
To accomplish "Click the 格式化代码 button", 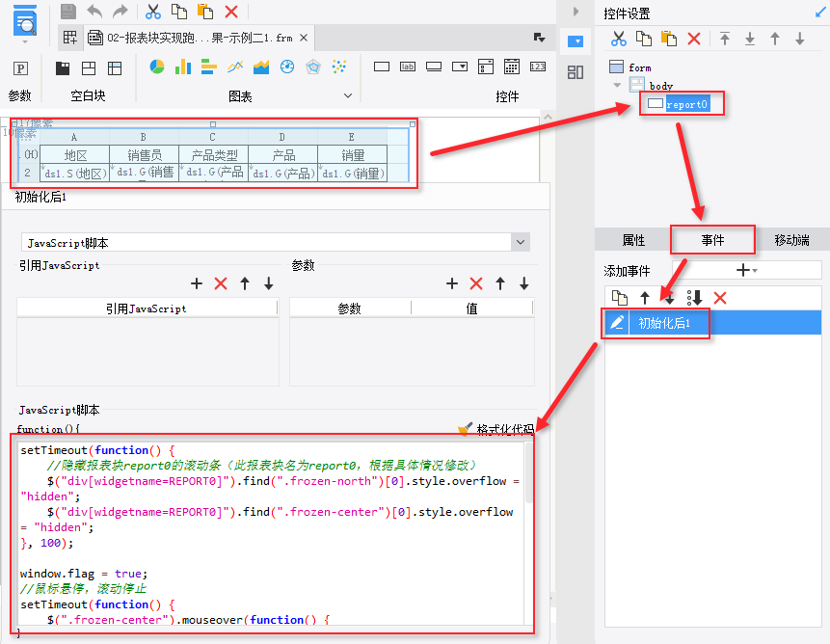I will [x=495, y=429].
